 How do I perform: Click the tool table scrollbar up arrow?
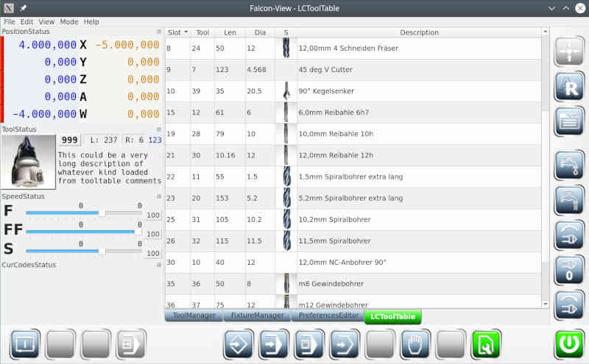coord(546,32)
